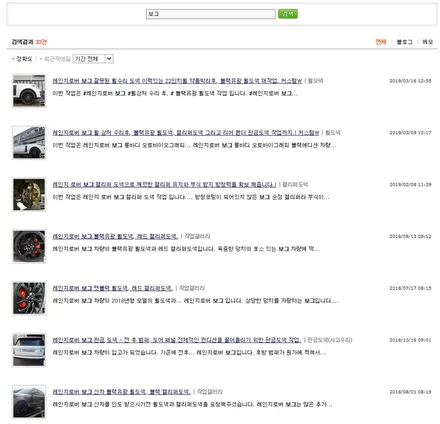The height and width of the screenshot is (424, 440).
Task: Switch to the 메모 filter tab
Action: (428, 42)
